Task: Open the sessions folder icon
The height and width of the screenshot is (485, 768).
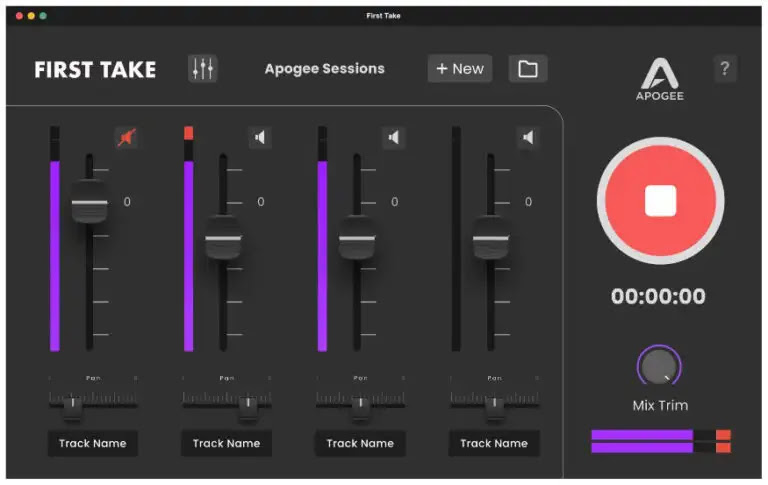Action: (x=528, y=69)
